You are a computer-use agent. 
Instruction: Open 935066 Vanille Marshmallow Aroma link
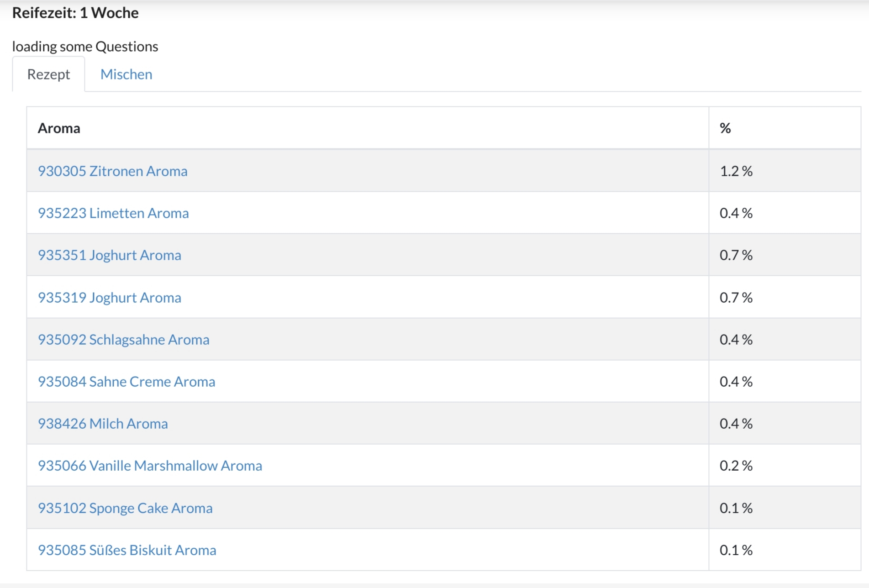[x=150, y=465]
